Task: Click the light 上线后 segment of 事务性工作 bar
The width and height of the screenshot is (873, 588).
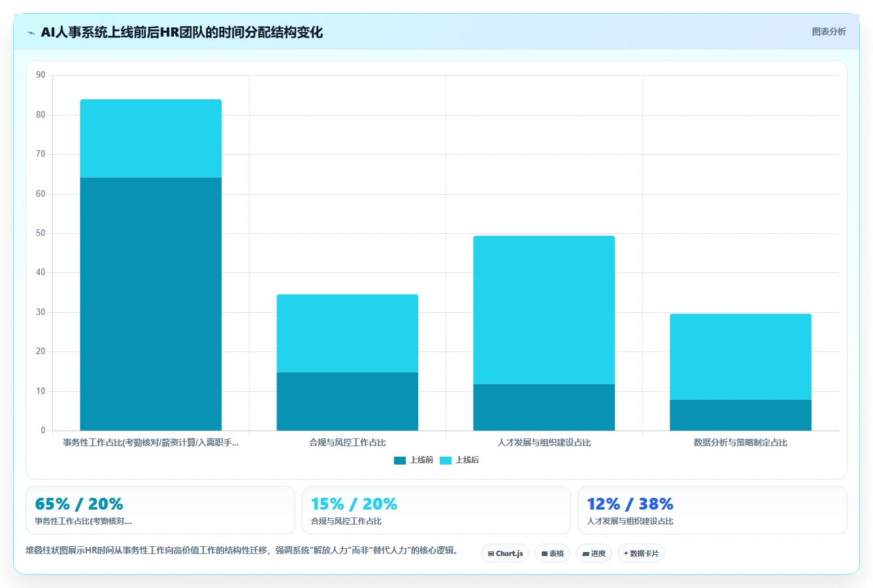Action: click(151, 139)
